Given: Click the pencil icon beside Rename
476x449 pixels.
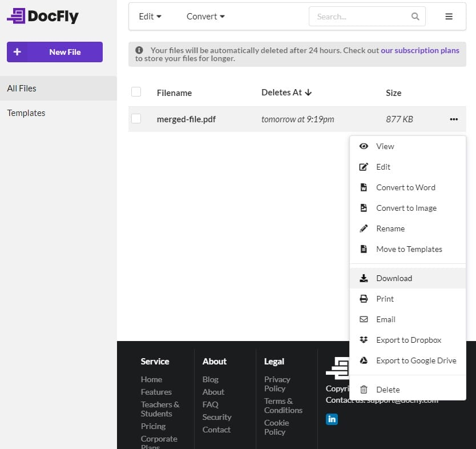Looking at the screenshot, I should click(x=364, y=228).
